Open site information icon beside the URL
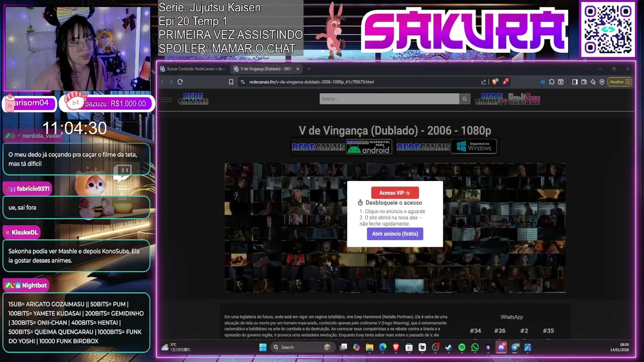644x362 pixels. point(243,82)
